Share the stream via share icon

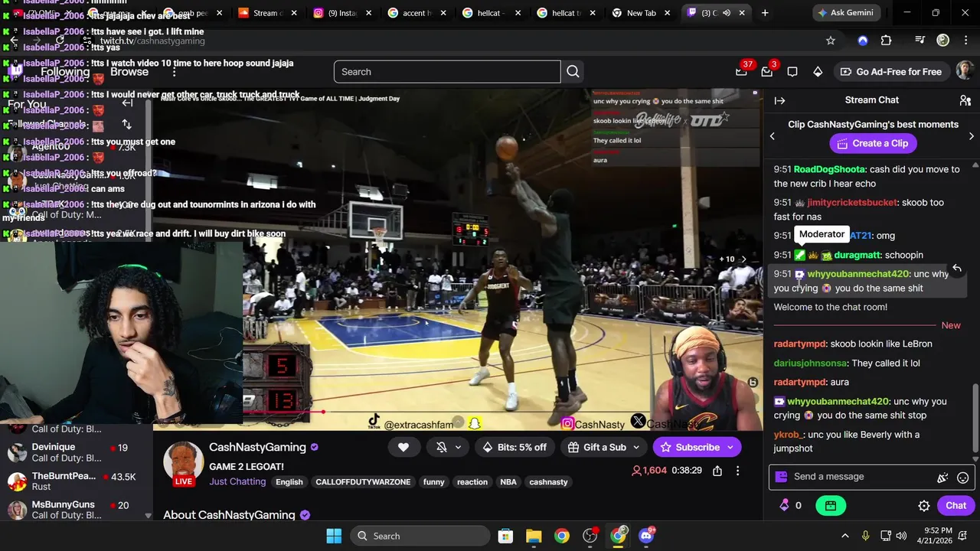tap(717, 471)
